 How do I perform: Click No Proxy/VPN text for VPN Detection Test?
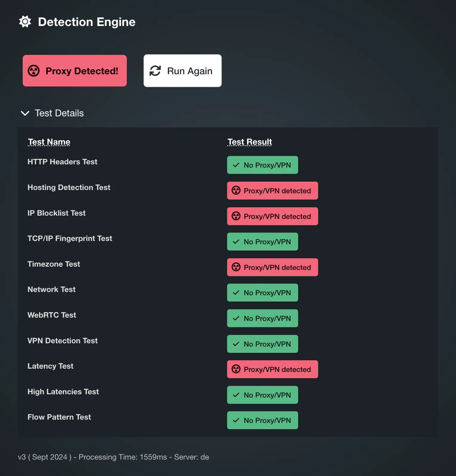click(x=267, y=344)
